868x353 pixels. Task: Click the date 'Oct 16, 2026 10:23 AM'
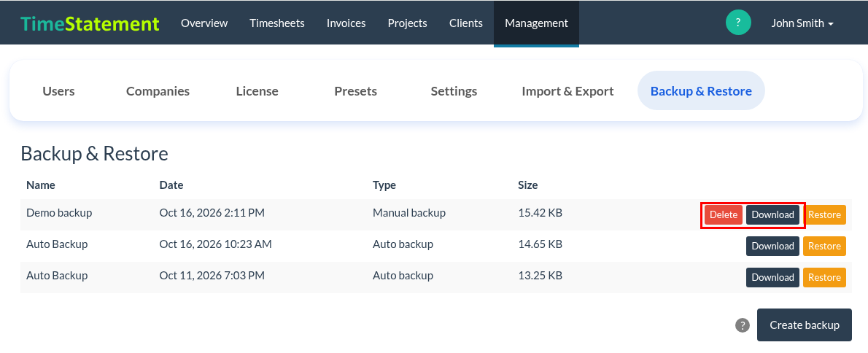215,244
